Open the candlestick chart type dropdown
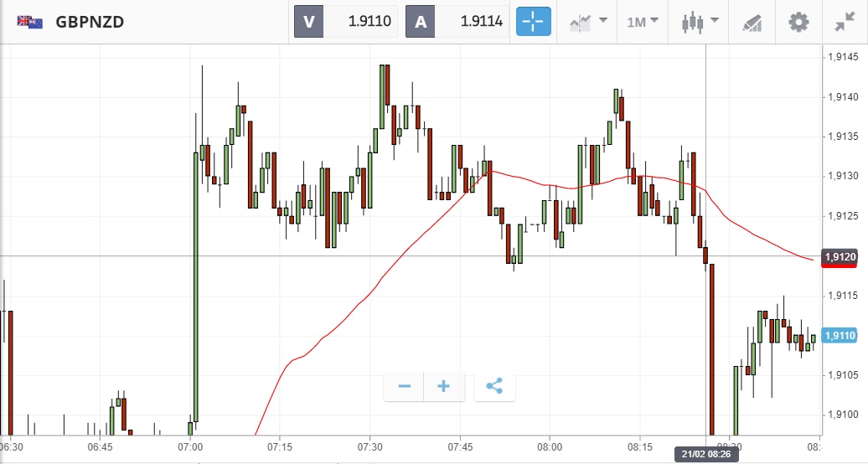The image size is (868, 464). (x=700, y=22)
